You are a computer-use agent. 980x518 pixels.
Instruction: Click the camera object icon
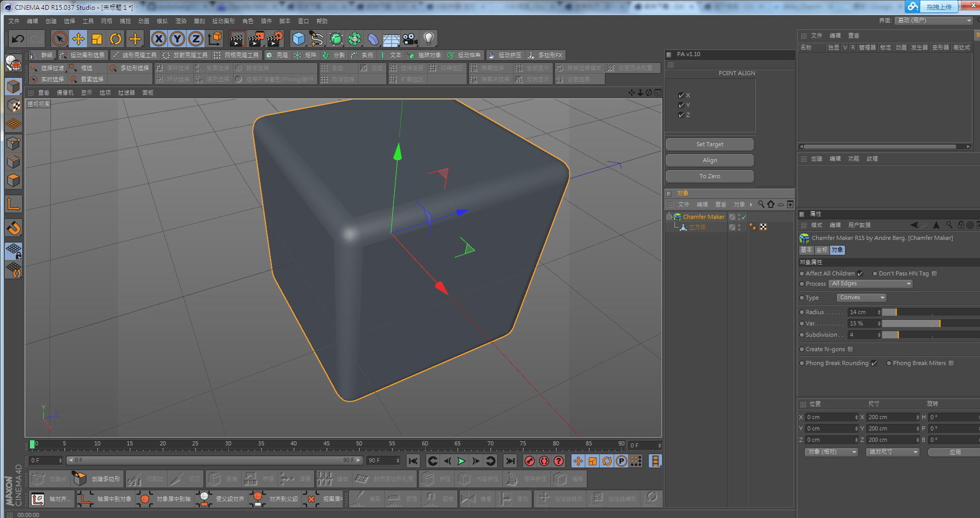click(x=410, y=39)
